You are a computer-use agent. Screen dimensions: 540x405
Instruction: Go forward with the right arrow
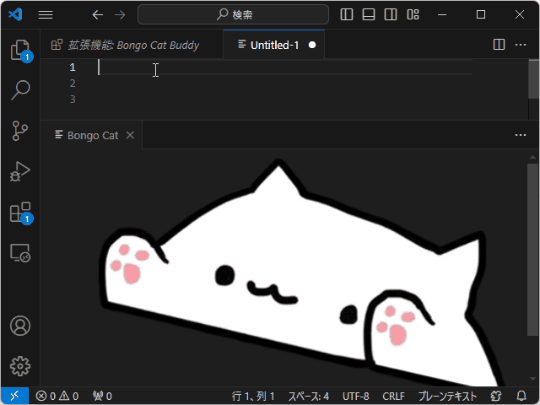pyautogui.click(x=120, y=14)
